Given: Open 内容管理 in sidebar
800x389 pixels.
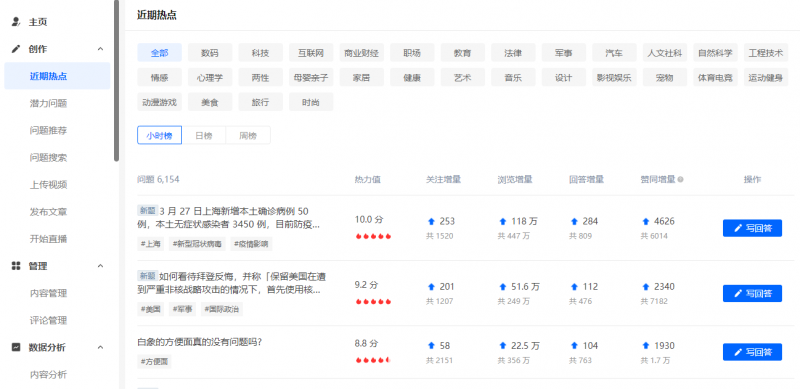Looking at the screenshot, I should [x=48, y=293].
